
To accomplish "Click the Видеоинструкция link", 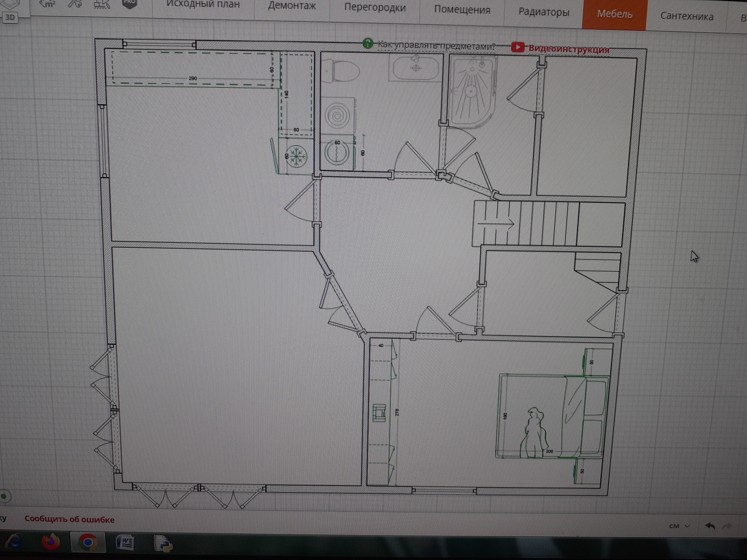I will [x=569, y=49].
